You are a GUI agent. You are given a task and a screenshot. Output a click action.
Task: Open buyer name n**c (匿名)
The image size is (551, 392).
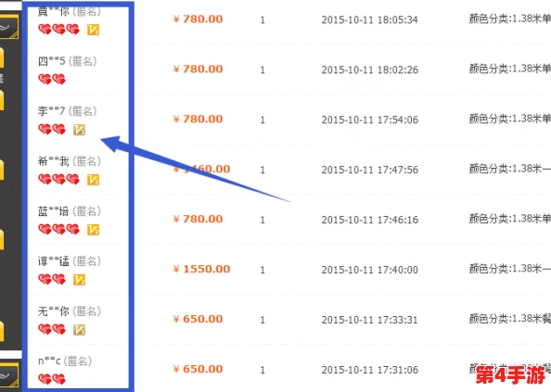65,360
